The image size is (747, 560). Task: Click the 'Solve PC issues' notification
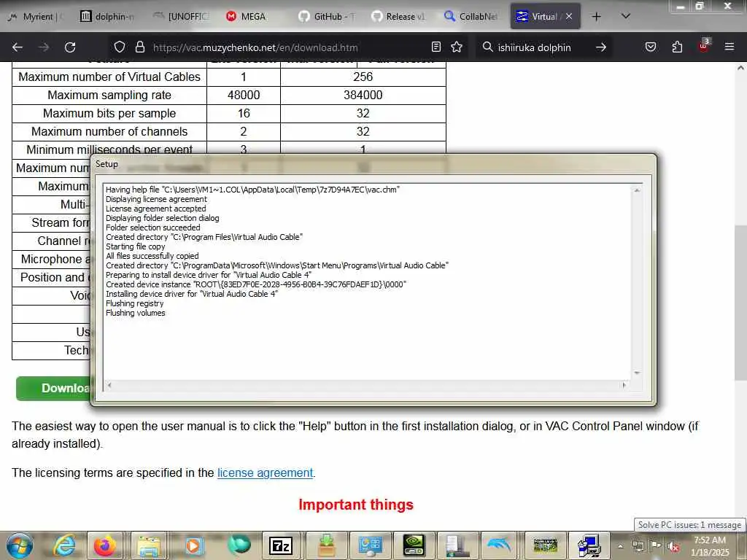(x=690, y=525)
